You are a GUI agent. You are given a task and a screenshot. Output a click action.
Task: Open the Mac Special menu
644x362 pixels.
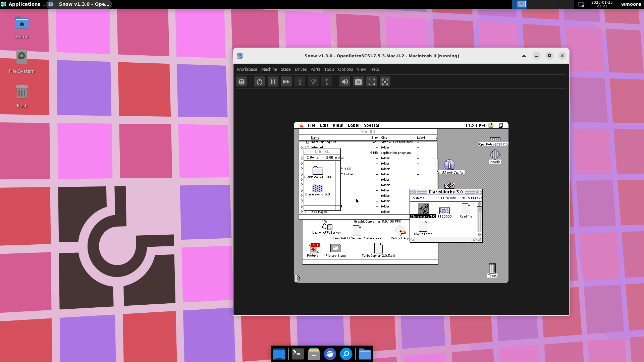pyautogui.click(x=371, y=125)
